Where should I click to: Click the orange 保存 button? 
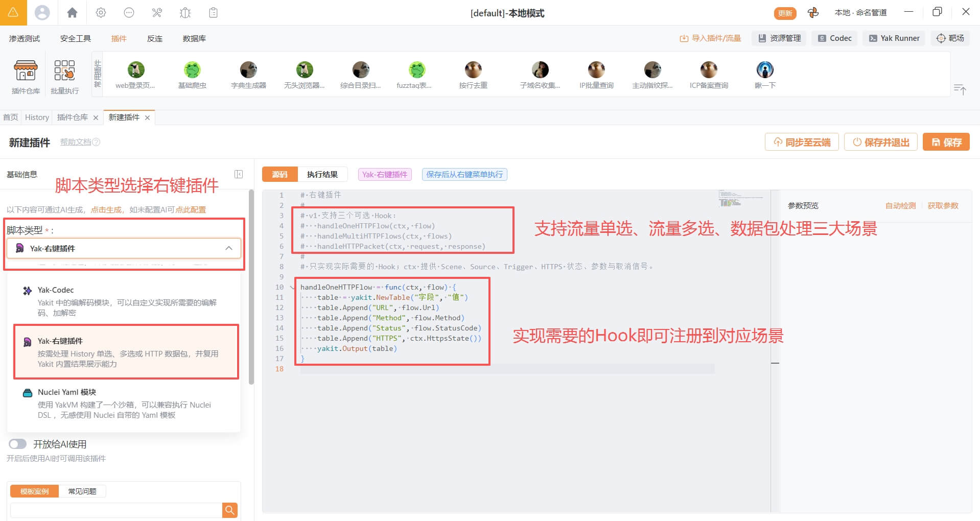point(946,142)
